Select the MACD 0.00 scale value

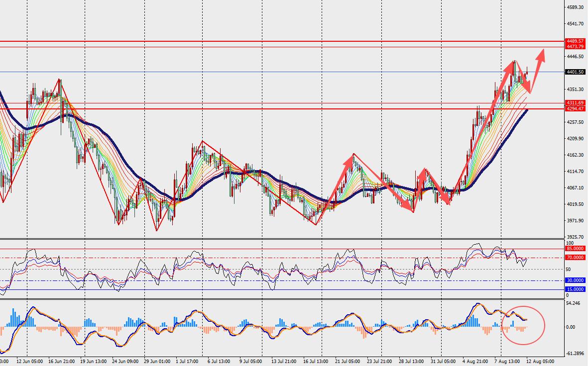571,327
